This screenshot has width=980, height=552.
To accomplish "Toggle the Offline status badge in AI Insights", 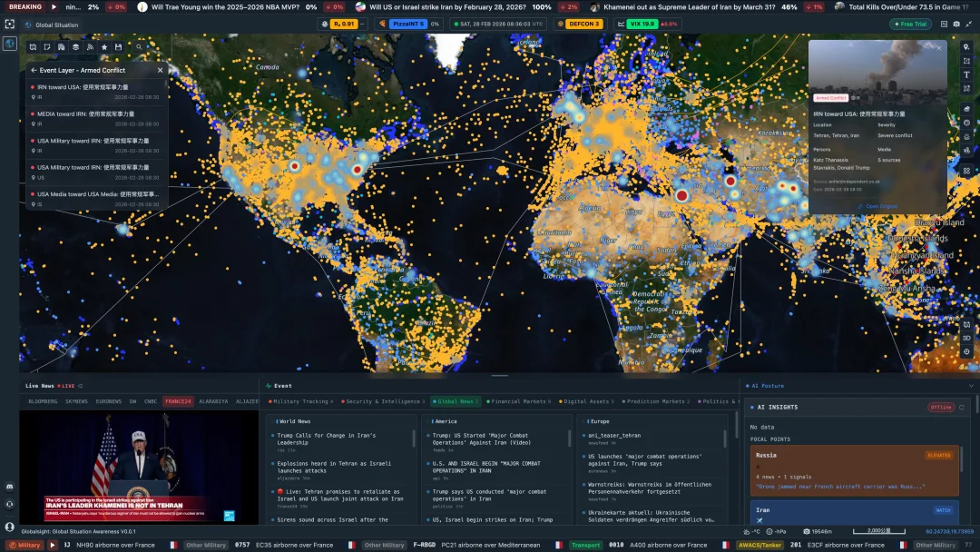I will tap(940, 408).
